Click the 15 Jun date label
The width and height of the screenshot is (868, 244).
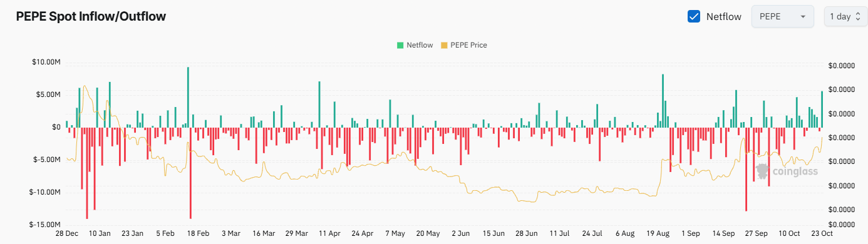(x=493, y=233)
